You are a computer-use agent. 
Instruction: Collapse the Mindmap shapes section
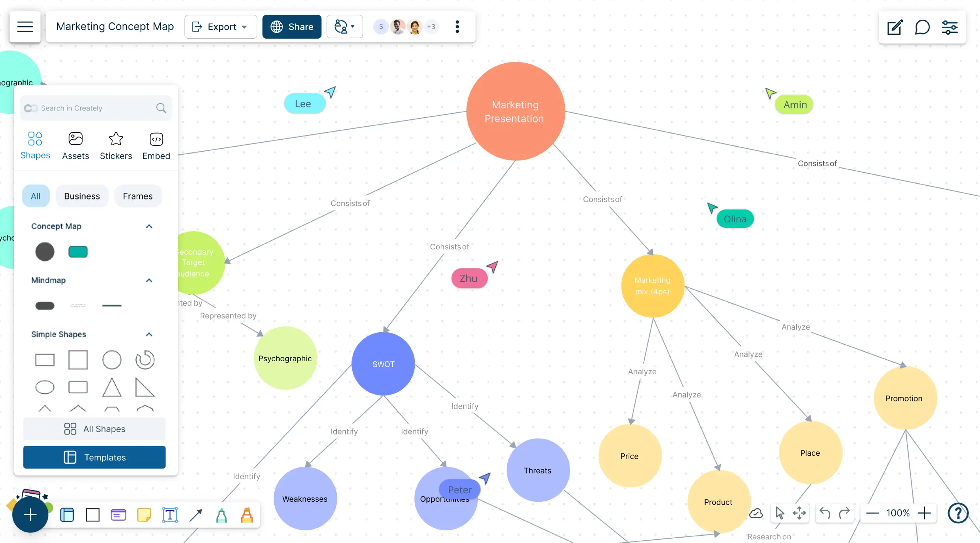coord(149,279)
